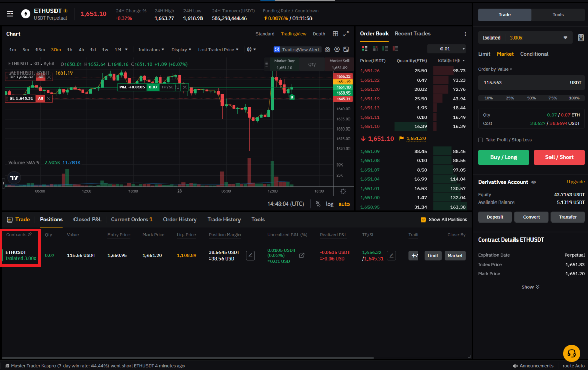
Task: Close position by Market button
Action: pos(454,256)
